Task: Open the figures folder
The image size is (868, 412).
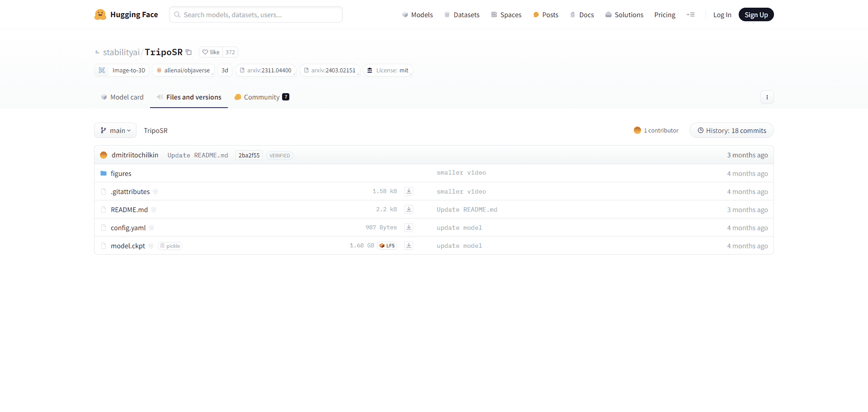Action: [x=121, y=173]
